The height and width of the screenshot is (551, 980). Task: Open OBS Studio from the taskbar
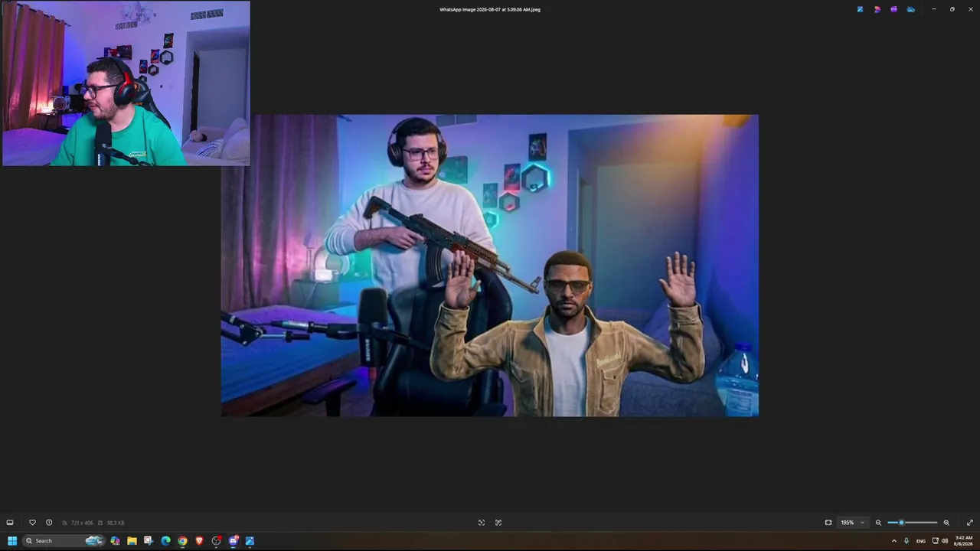(216, 541)
